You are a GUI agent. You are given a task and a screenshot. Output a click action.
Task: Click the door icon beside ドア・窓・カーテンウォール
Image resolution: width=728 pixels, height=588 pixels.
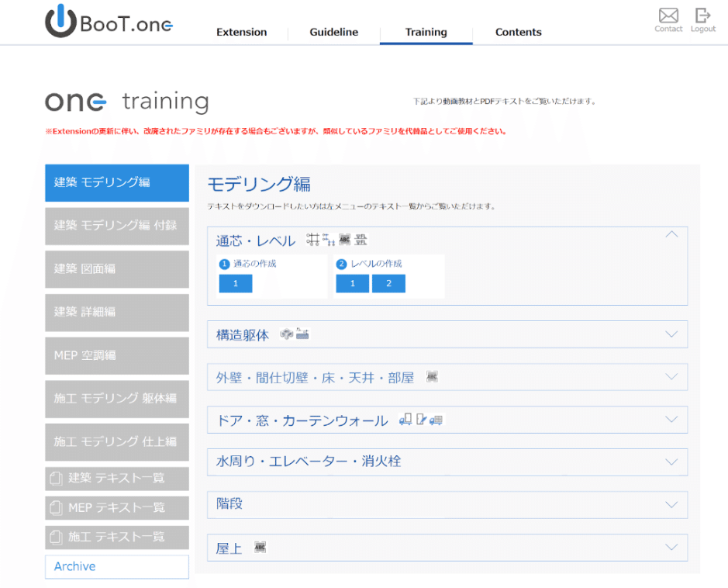(405, 420)
